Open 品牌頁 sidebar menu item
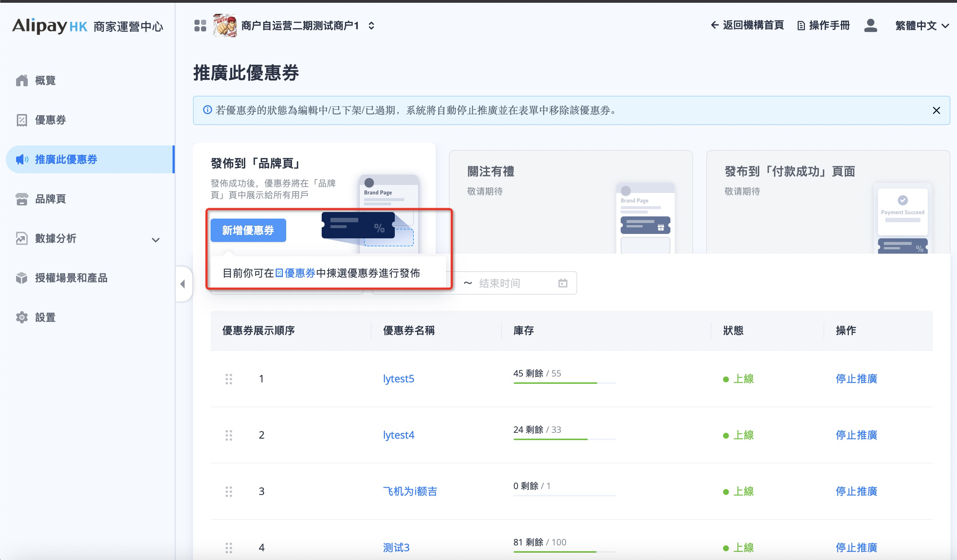The height and width of the screenshot is (560, 957). [50, 199]
